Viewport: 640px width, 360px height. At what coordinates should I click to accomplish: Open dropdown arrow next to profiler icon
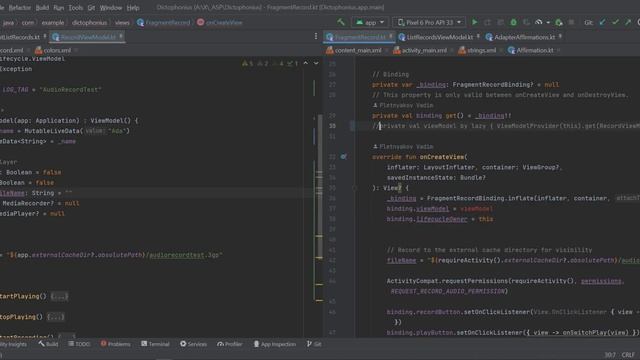[x=548, y=22]
